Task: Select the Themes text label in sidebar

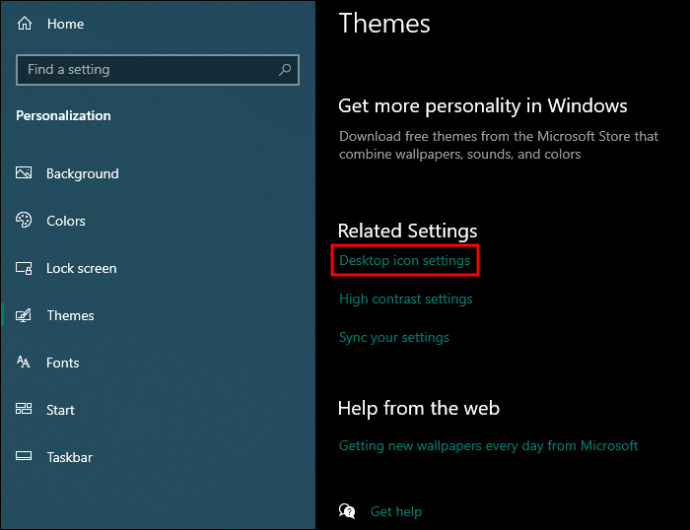Action: [x=70, y=316]
